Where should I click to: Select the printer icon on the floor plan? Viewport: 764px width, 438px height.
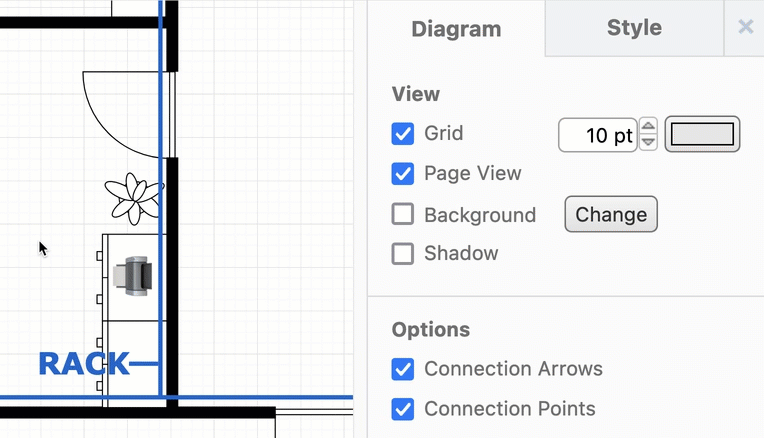click(x=133, y=276)
